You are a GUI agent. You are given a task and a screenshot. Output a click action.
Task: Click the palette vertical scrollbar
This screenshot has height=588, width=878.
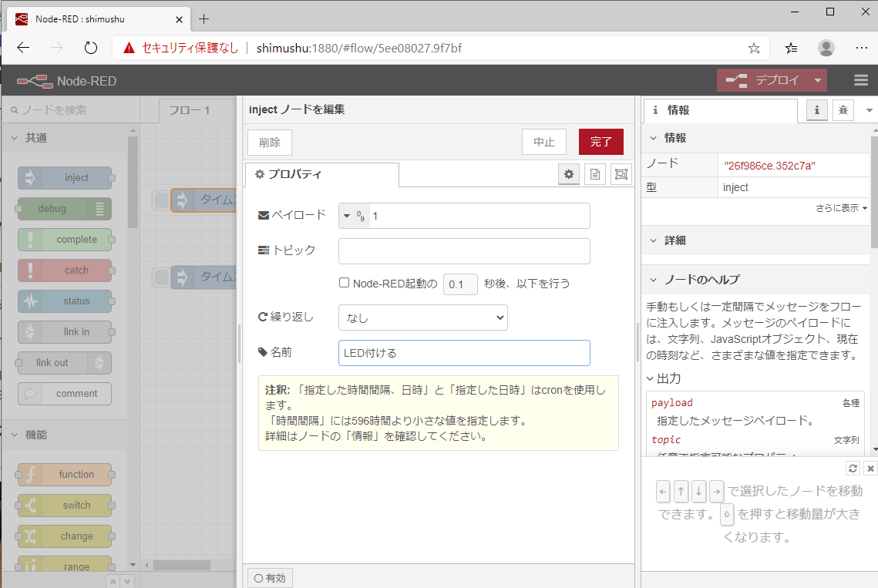tap(133, 182)
